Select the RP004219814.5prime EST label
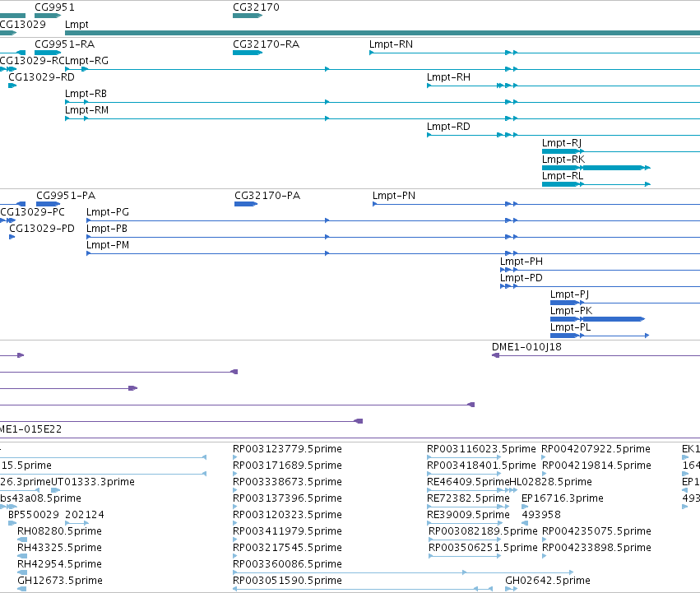 pos(596,466)
